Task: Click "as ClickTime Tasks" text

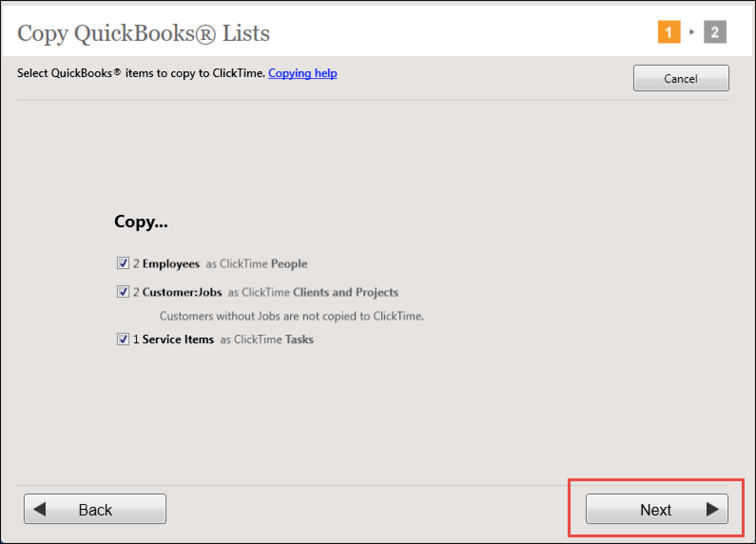Action: click(267, 340)
